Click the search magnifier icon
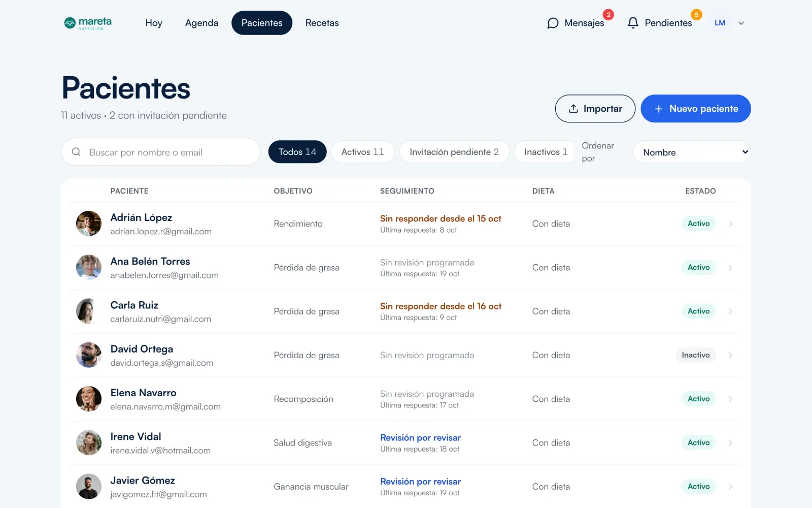812x508 pixels. (x=76, y=152)
